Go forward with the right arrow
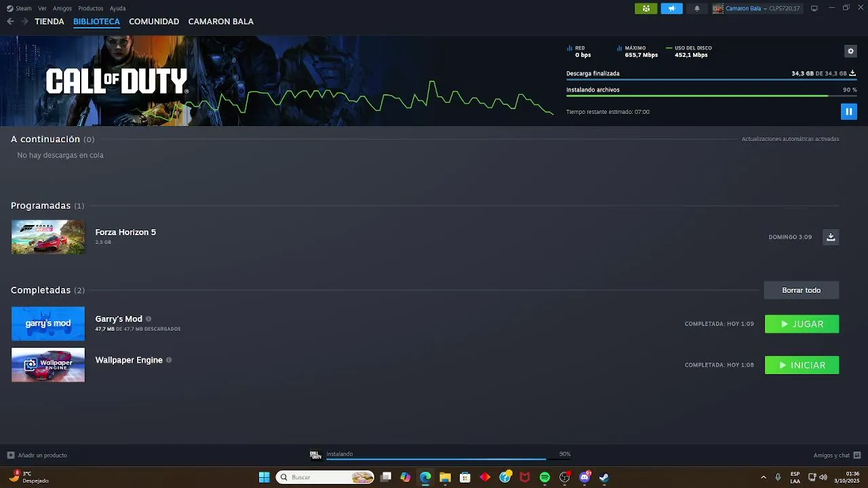Viewport: 868px width, 488px height. pyautogui.click(x=24, y=21)
